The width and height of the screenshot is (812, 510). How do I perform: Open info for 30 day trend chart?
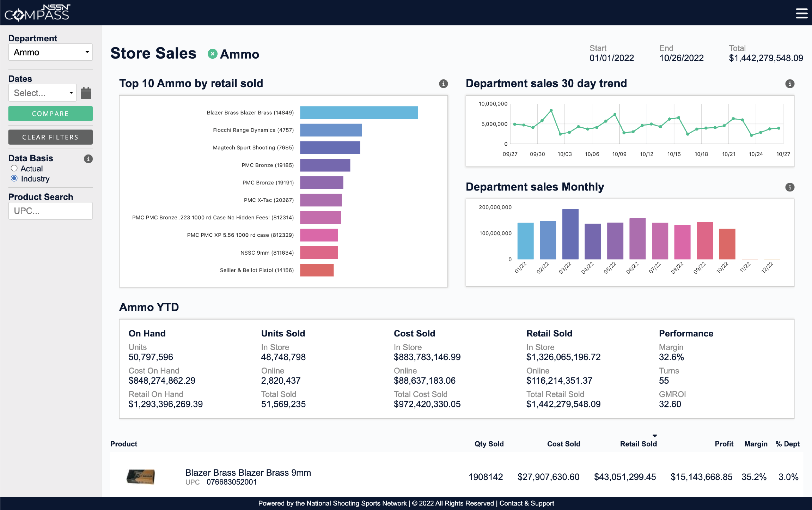[x=790, y=84]
